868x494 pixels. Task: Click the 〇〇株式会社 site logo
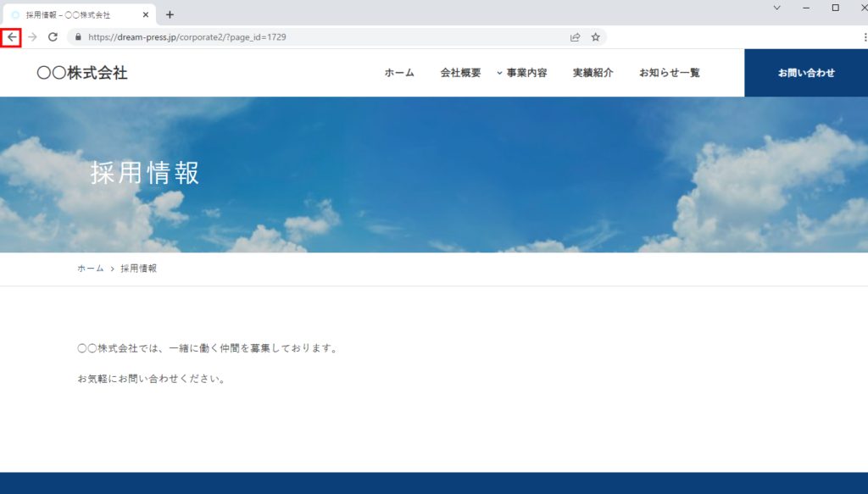coord(82,73)
